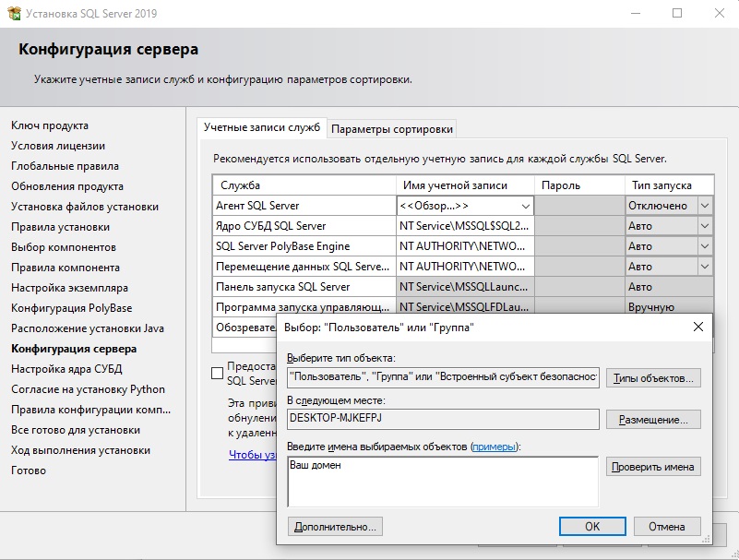Viewport: 739px width, 560px height.
Task: Click the Тип запуска column header
Action: coord(669,185)
